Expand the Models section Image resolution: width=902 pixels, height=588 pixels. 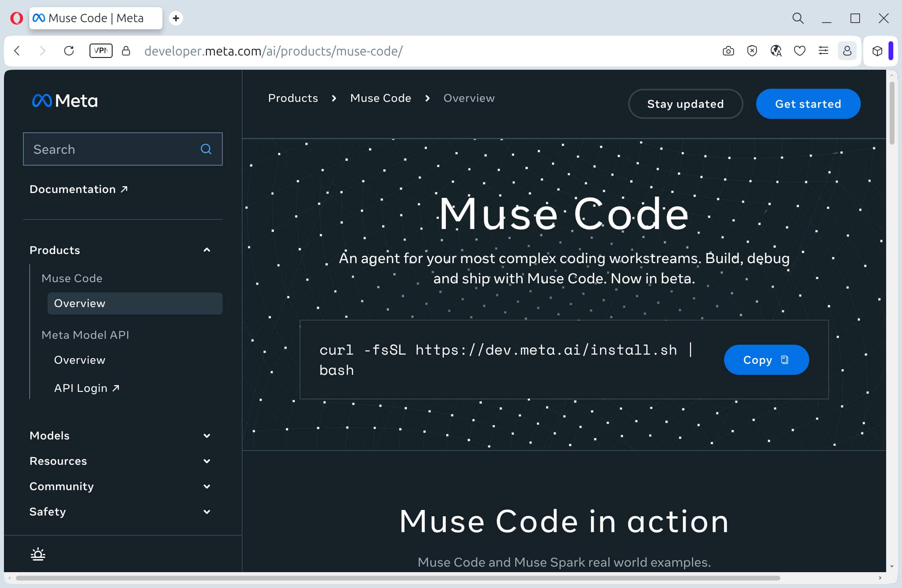tap(120, 435)
